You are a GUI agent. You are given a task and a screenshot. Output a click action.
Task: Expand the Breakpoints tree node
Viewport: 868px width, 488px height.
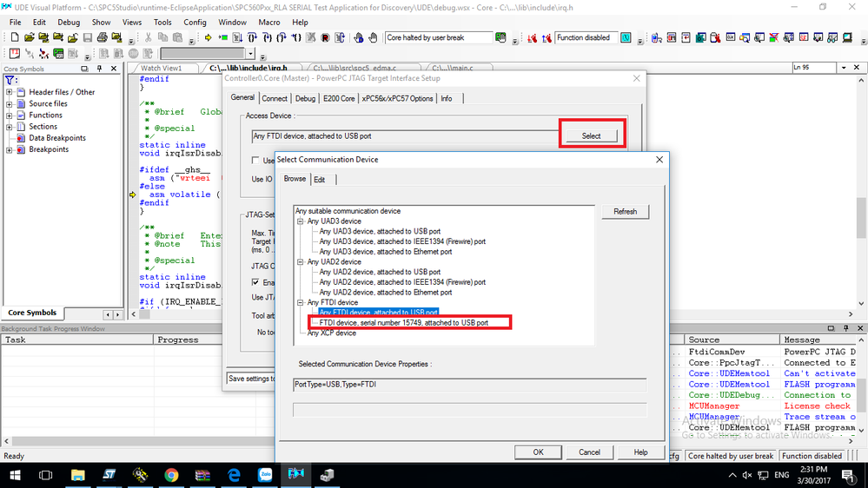[x=9, y=149]
